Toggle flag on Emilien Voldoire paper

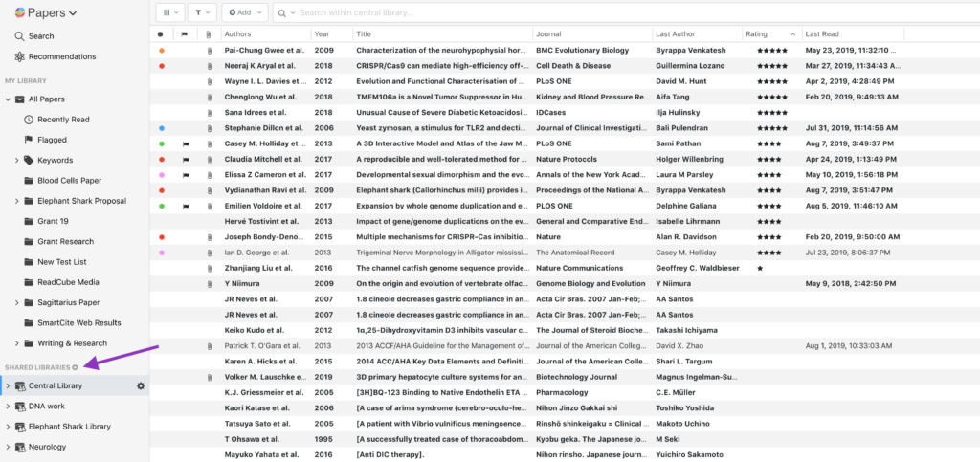(x=187, y=206)
